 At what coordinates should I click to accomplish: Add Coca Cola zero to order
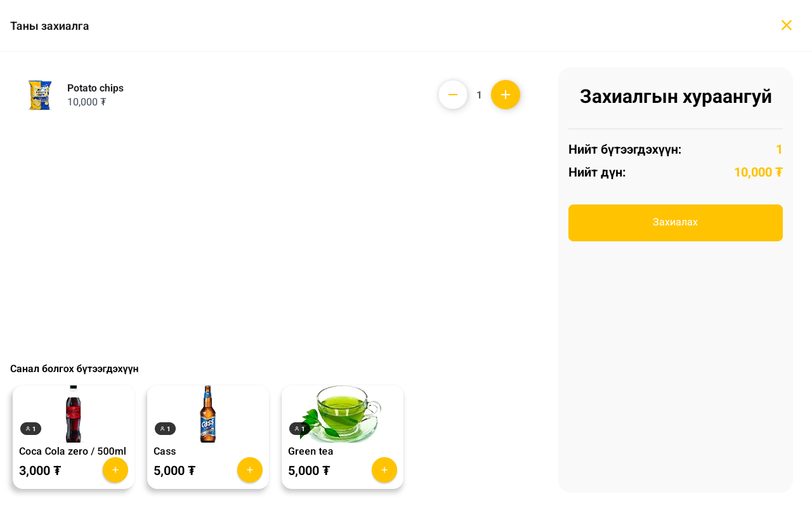tap(115, 470)
